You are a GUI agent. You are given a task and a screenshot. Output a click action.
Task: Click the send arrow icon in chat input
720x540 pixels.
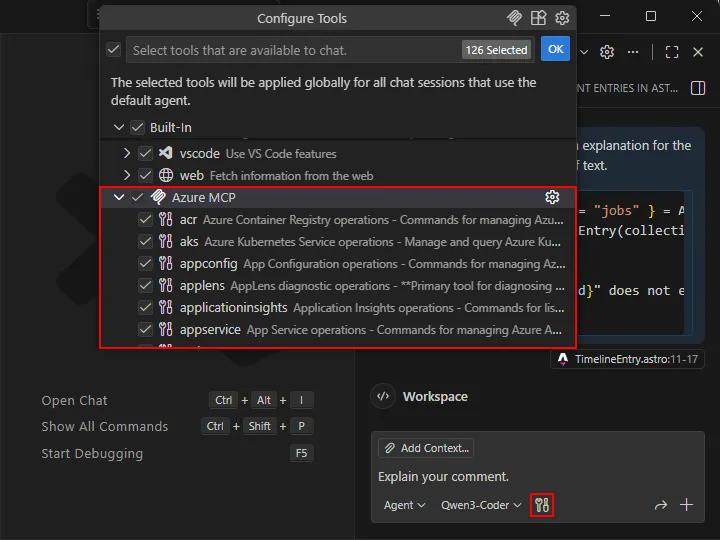(660, 505)
